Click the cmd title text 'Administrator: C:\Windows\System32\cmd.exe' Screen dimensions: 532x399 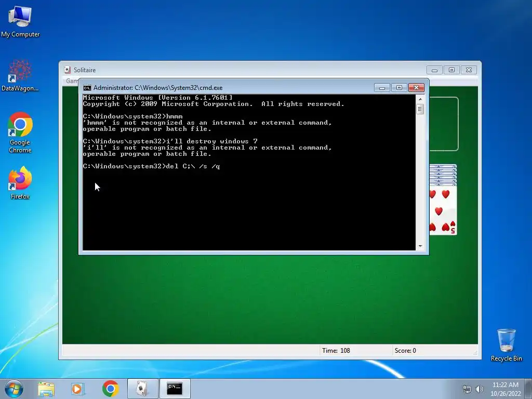point(158,88)
